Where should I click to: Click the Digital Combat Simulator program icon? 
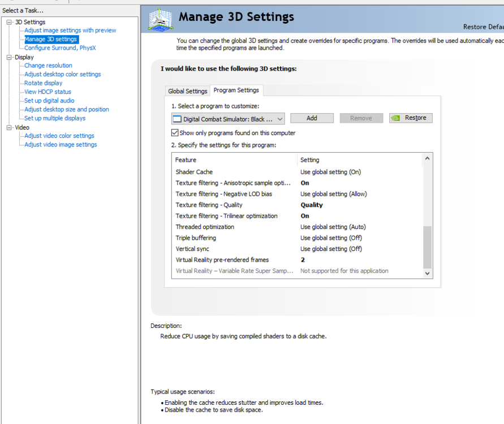click(x=178, y=119)
